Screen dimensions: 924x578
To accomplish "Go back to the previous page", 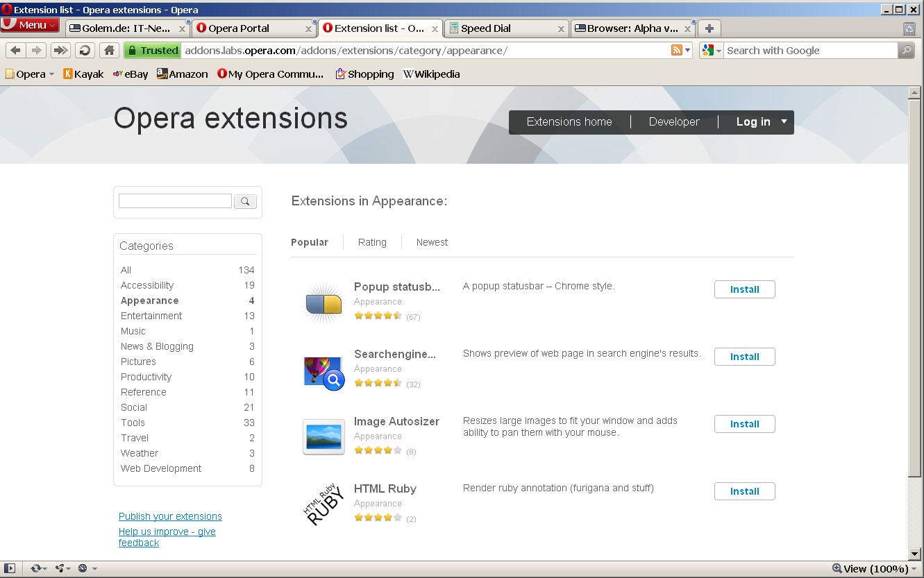I will pyautogui.click(x=15, y=50).
